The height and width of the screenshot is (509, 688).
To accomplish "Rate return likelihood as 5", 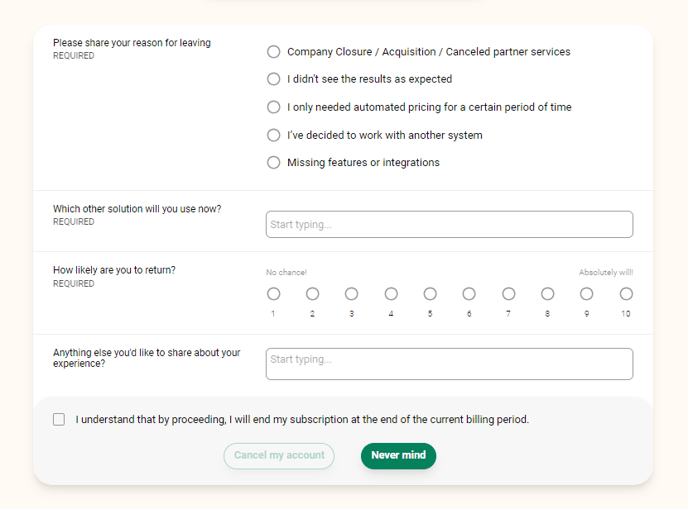I will tap(430, 294).
